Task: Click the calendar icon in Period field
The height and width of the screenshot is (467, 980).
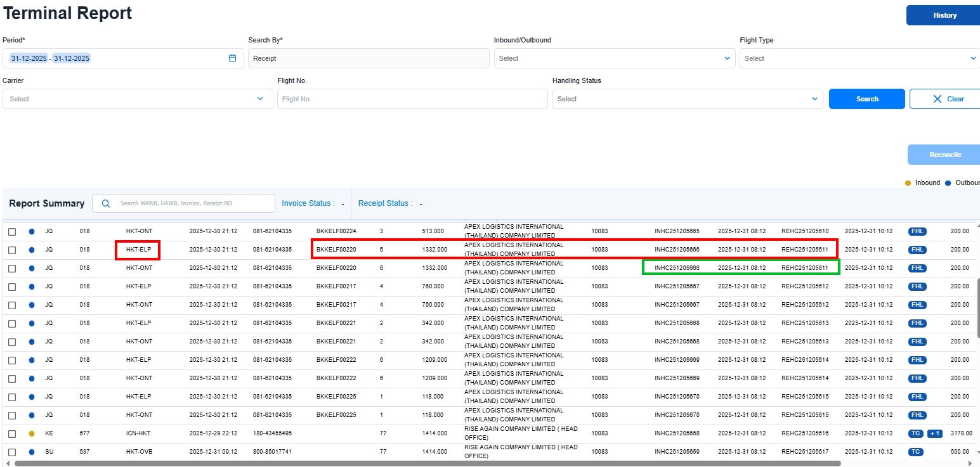Action: click(232, 58)
